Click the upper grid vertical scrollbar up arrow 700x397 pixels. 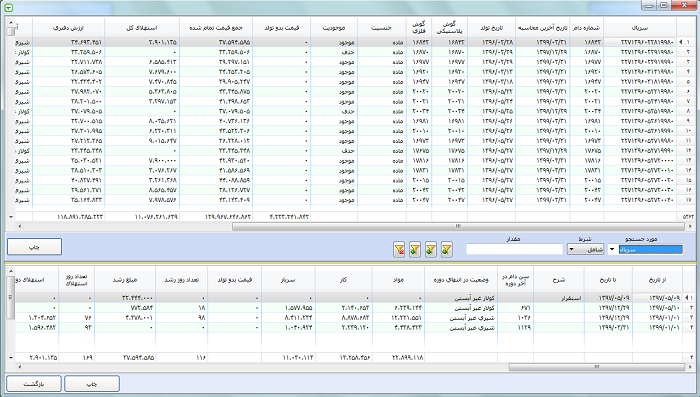point(11,21)
